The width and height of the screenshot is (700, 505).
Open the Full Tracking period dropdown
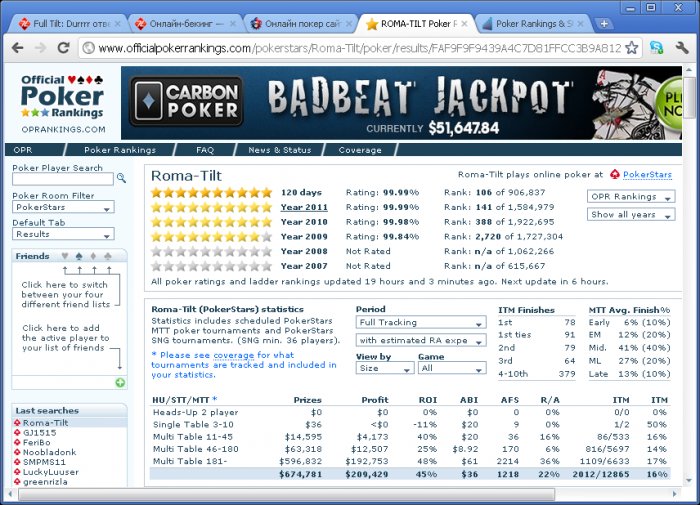tap(421, 322)
